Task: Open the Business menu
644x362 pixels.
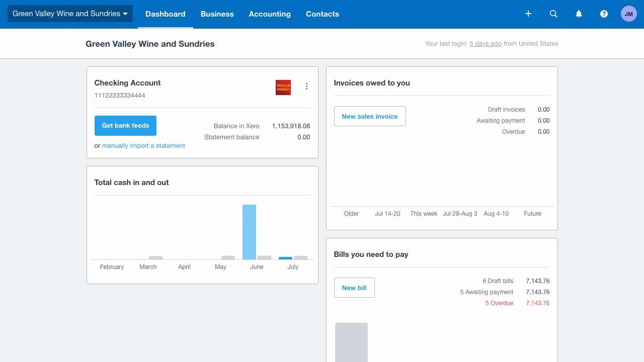Action: 217,14
